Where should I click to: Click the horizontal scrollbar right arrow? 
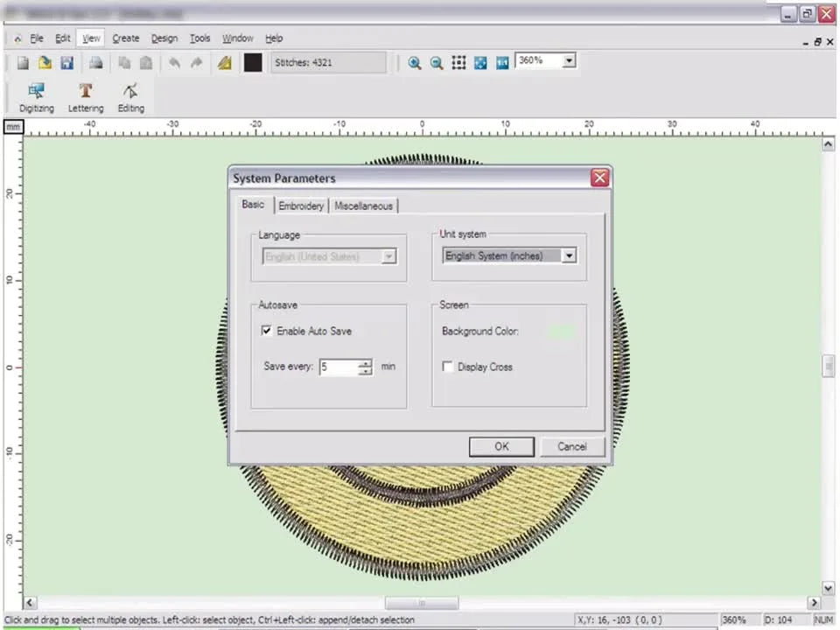pyautogui.click(x=815, y=603)
